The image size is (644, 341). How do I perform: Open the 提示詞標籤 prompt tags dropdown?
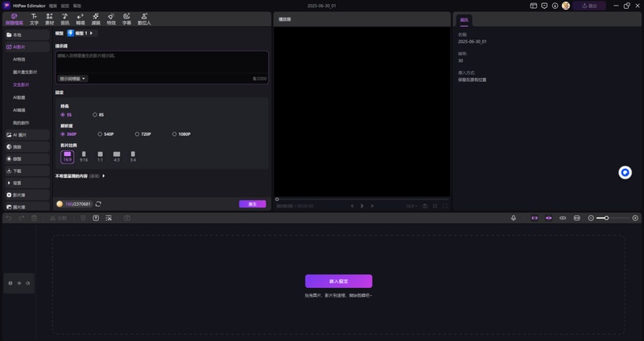[72, 79]
